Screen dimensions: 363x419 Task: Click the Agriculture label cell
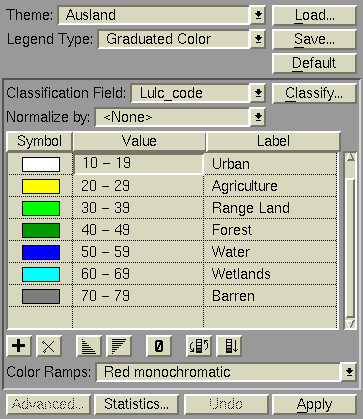point(271,186)
